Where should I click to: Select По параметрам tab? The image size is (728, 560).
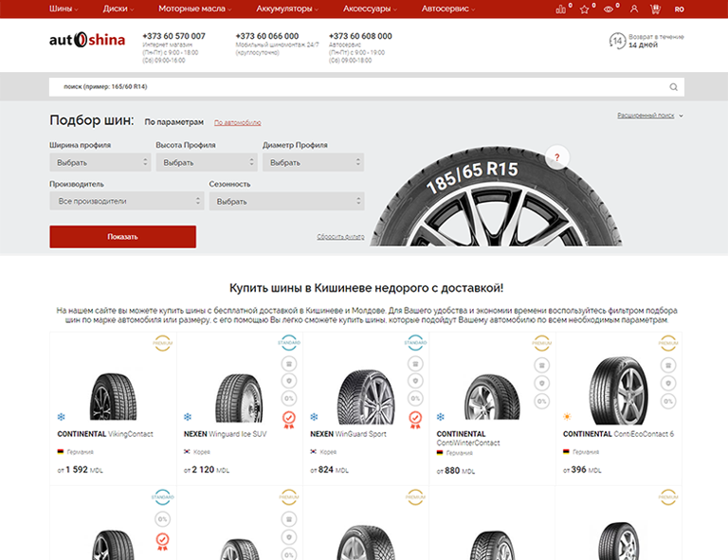(174, 122)
